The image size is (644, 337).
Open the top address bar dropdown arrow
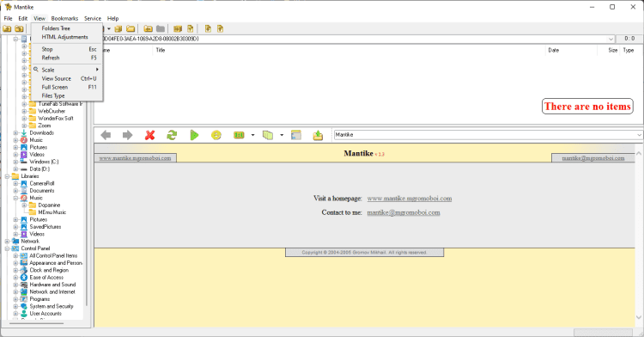(x=611, y=39)
